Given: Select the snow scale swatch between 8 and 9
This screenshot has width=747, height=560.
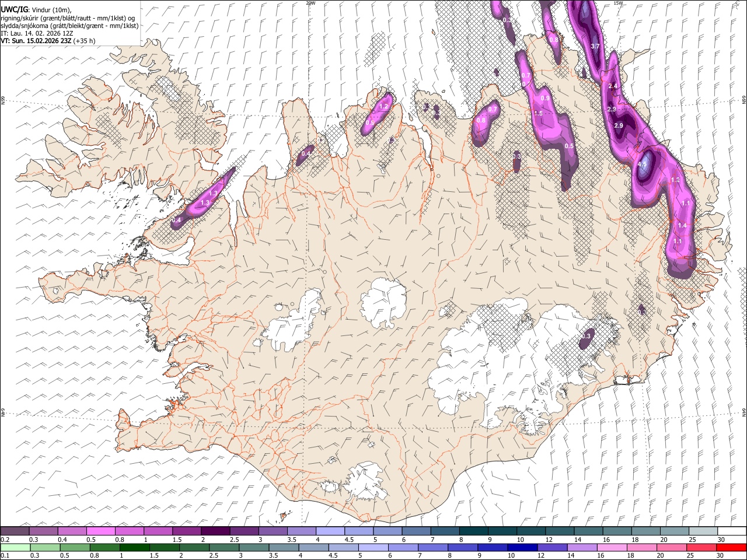Looking at the screenshot, I should [473, 531].
